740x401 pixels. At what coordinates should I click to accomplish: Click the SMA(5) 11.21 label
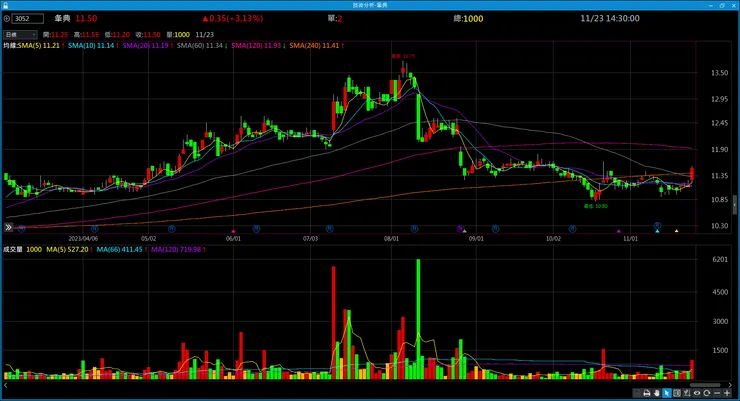[x=39, y=46]
